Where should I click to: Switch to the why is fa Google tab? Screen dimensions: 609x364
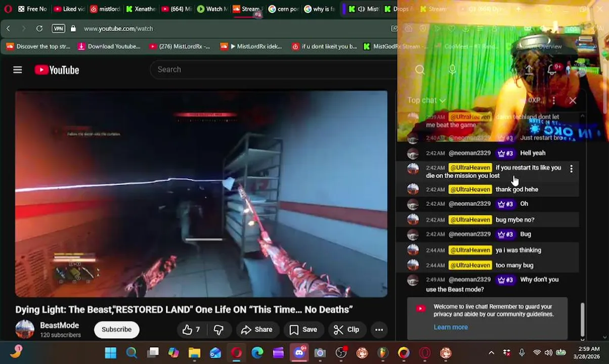320,9
